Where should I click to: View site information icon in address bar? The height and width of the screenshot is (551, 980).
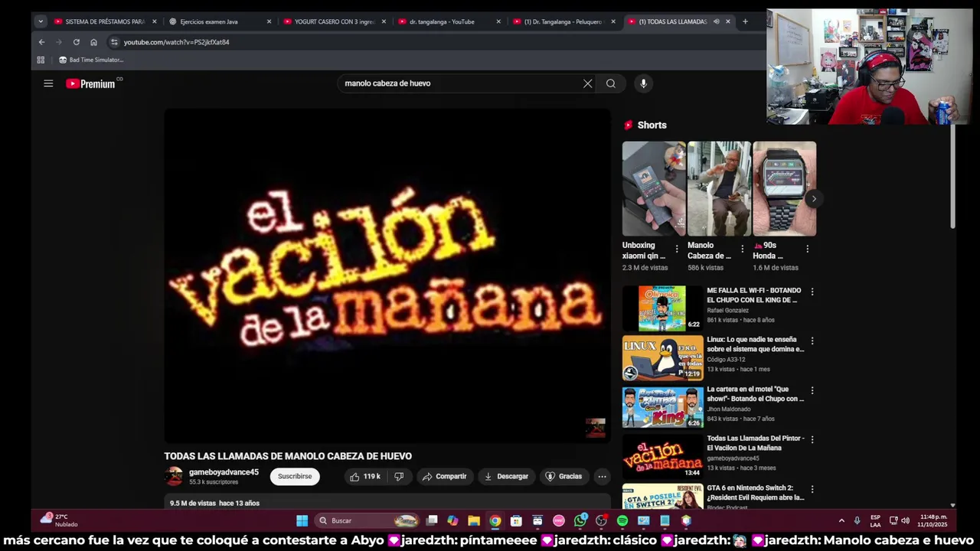[114, 42]
